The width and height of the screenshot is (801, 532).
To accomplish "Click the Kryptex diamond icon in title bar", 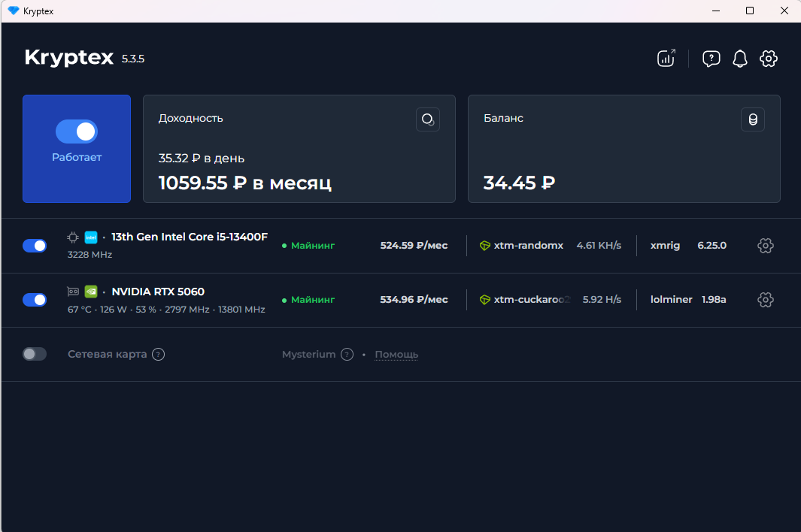I will click(14, 11).
